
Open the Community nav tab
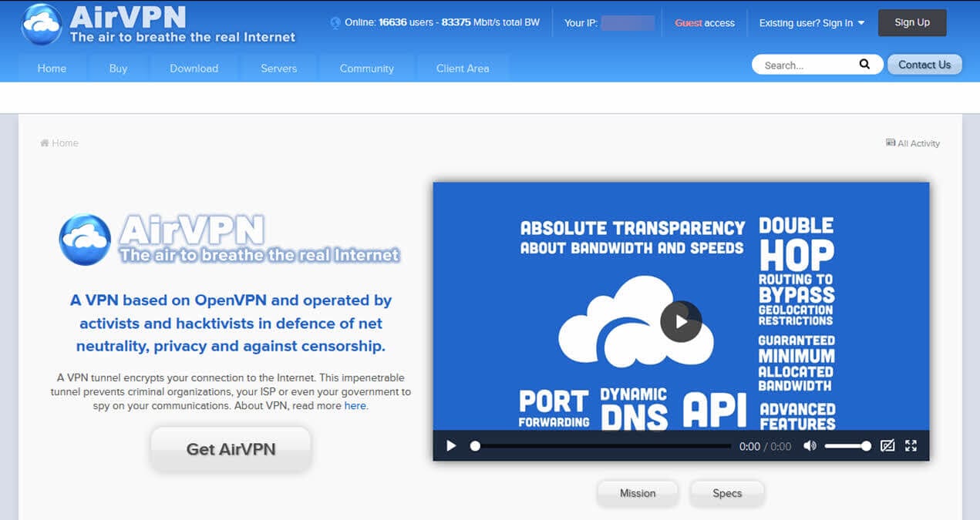point(366,68)
